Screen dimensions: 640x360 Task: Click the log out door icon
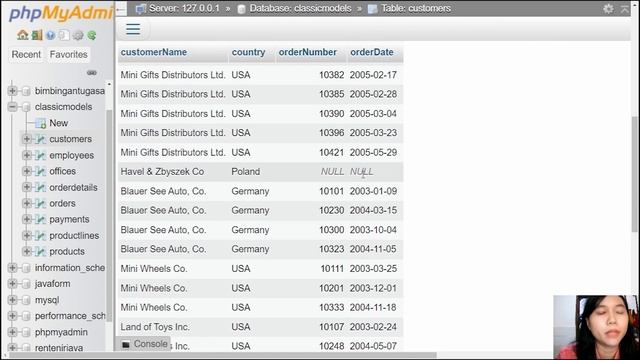(37, 35)
